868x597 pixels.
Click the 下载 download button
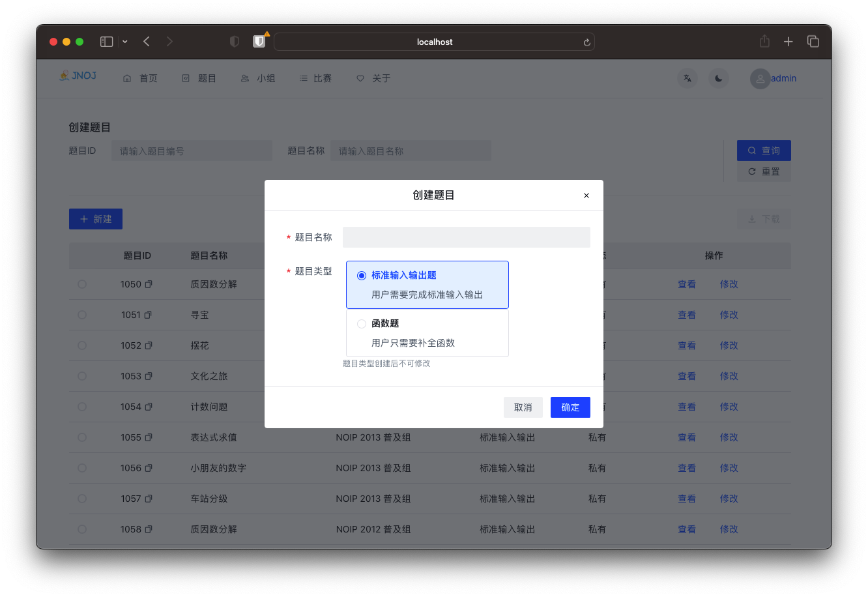point(764,219)
